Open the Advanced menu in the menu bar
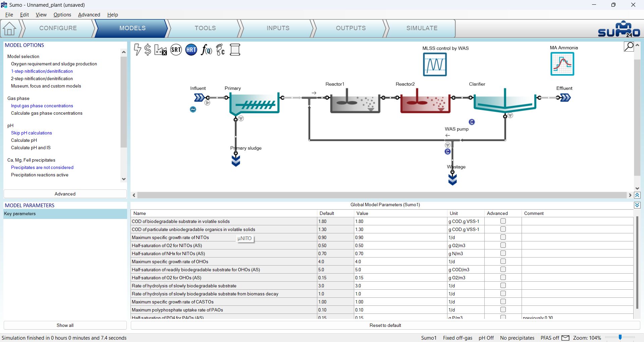This screenshot has width=644, height=342. click(89, 15)
